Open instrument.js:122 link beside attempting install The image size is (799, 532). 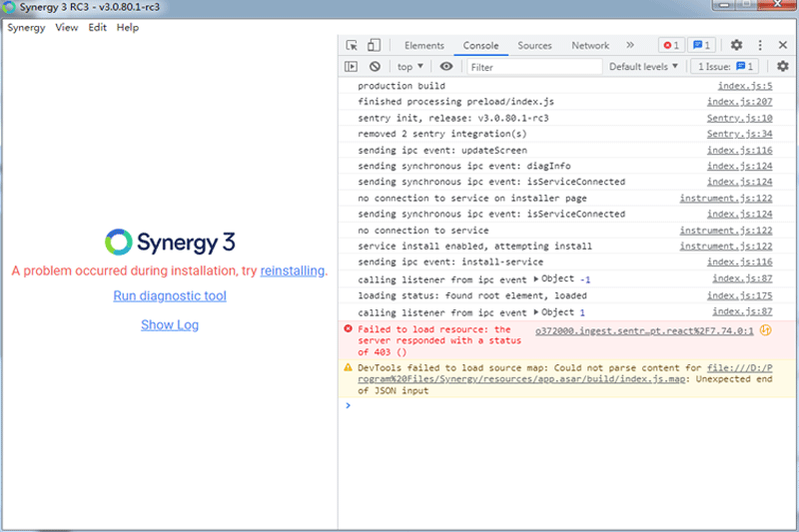click(x=726, y=246)
